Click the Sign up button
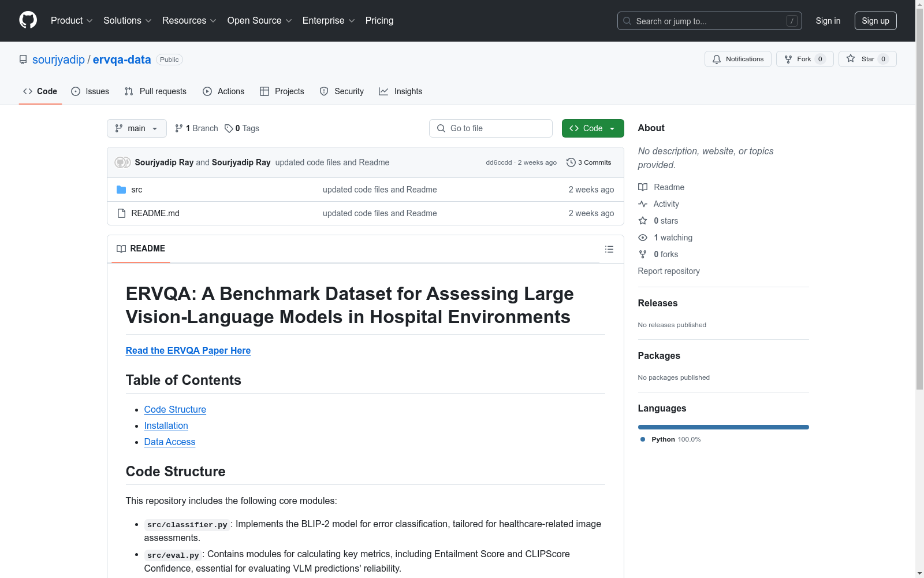Viewport: 924px width, 578px height. click(875, 21)
